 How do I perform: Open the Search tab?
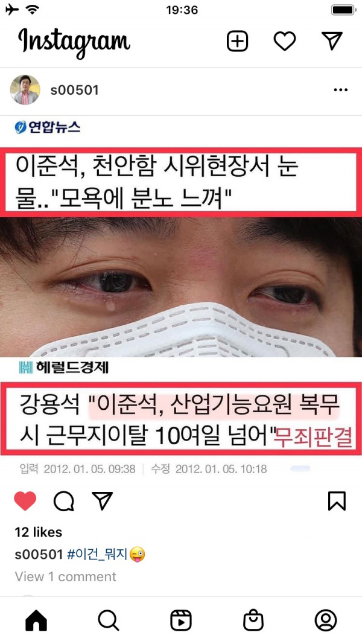click(x=109, y=620)
